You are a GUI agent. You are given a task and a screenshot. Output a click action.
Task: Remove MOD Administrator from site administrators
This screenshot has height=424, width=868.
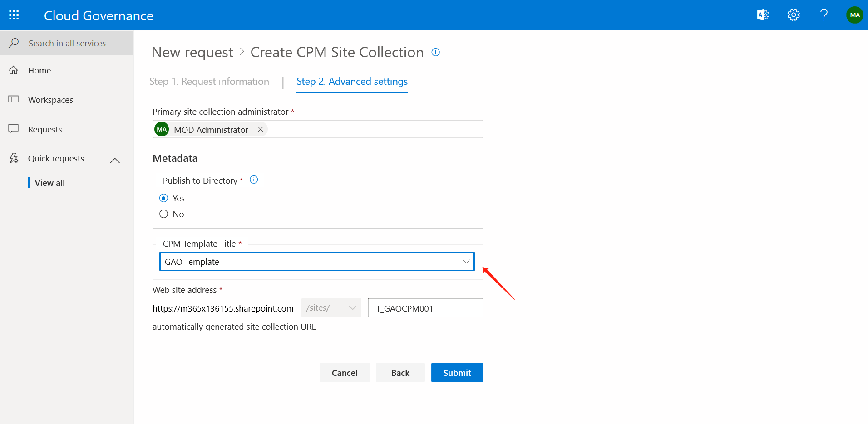[x=260, y=129]
